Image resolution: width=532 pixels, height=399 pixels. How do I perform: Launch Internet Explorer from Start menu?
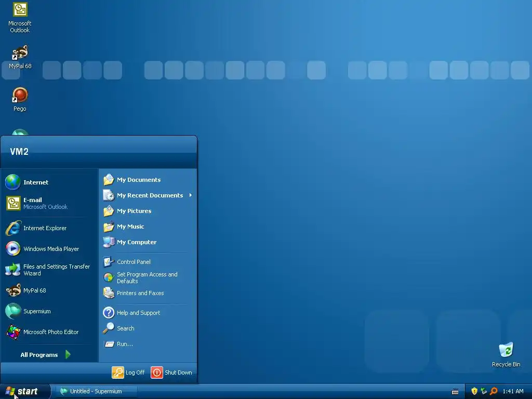(x=49, y=228)
